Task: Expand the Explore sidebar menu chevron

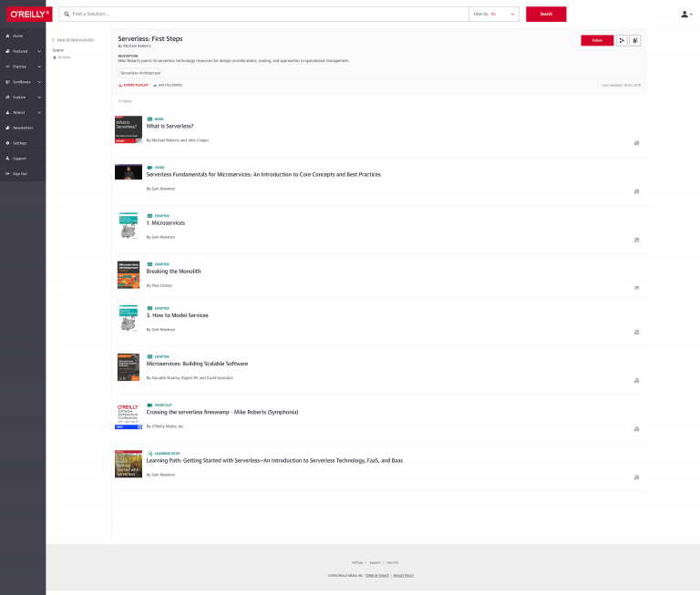Action: click(39, 97)
